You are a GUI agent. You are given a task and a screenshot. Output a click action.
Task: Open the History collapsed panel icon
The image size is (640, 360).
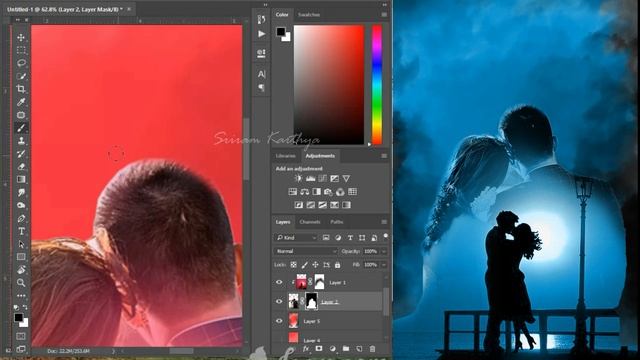pyautogui.click(x=262, y=19)
